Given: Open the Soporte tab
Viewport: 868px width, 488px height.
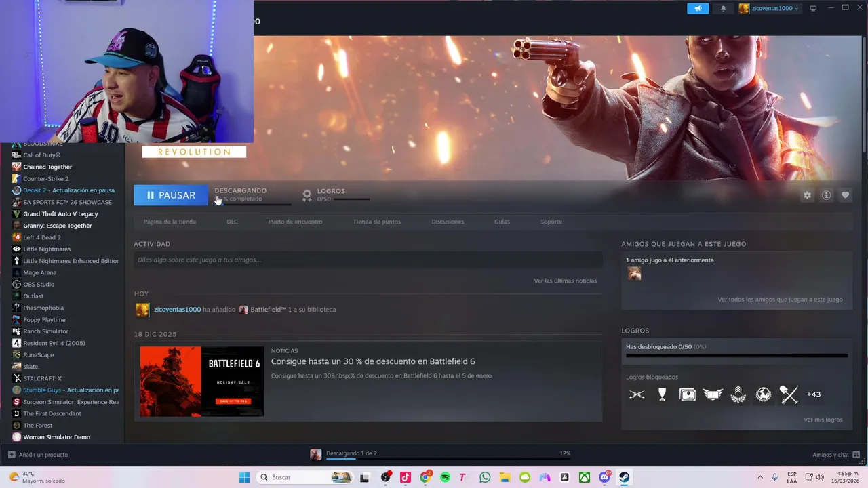Looking at the screenshot, I should point(551,222).
